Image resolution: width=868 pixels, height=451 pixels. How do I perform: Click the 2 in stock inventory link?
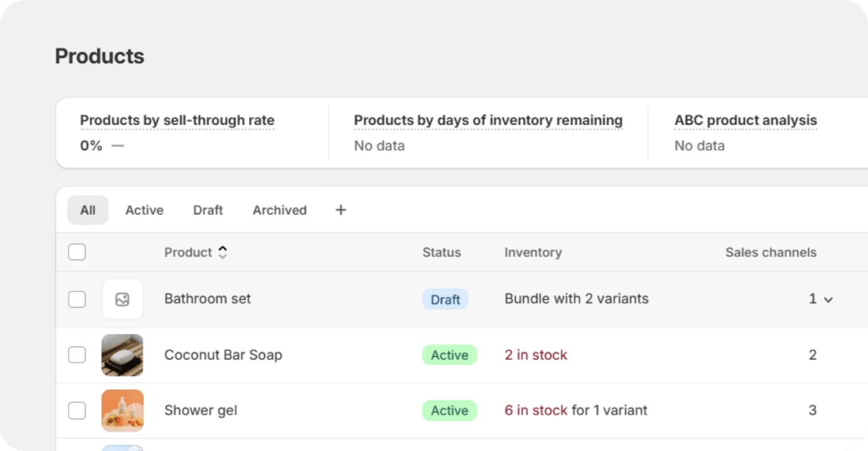point(535,355)
